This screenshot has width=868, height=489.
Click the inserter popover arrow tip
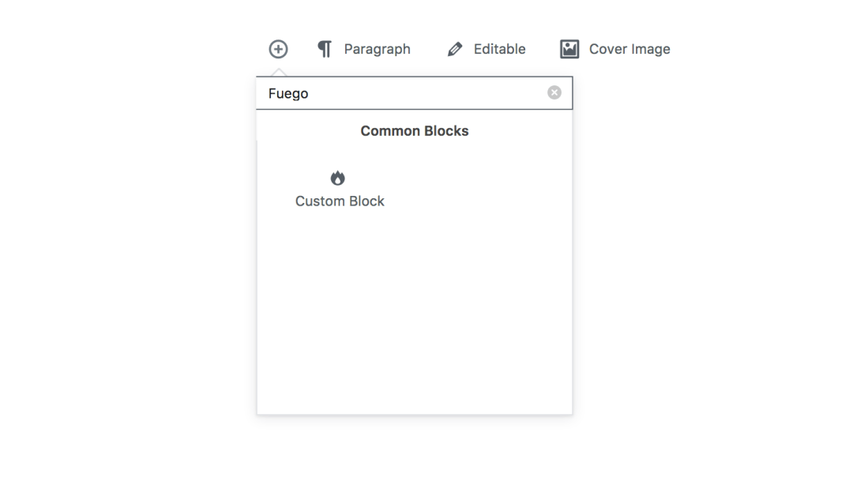tap(277, 71)
